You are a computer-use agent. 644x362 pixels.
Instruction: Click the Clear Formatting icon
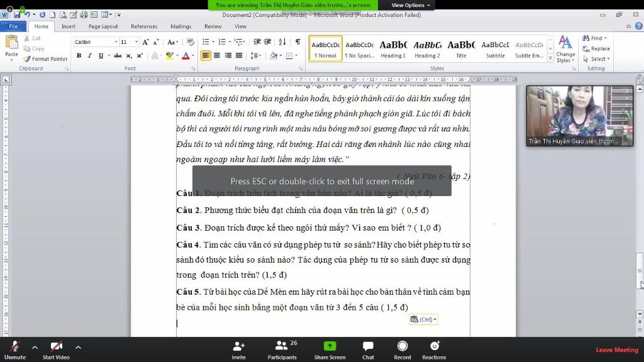[190, 42]
